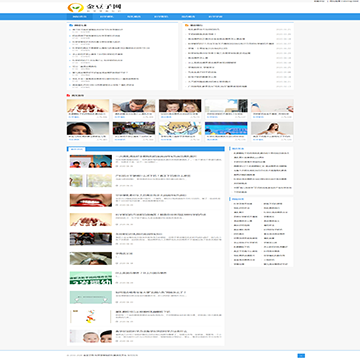The width and height of the screenshot is (360, 360).
Task: Select the highlighted first navigation bar item
Action: pyautogui.click(x=79, y=17)
